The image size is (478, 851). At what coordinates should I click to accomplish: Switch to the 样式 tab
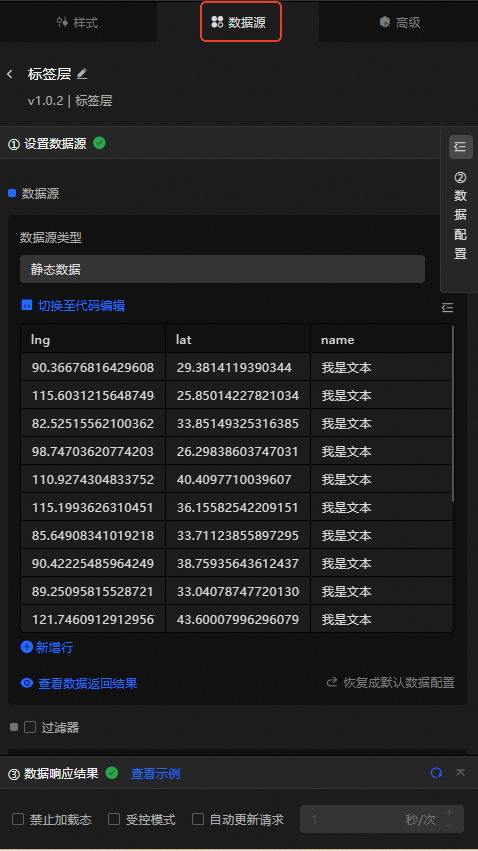tap(78, 22)
